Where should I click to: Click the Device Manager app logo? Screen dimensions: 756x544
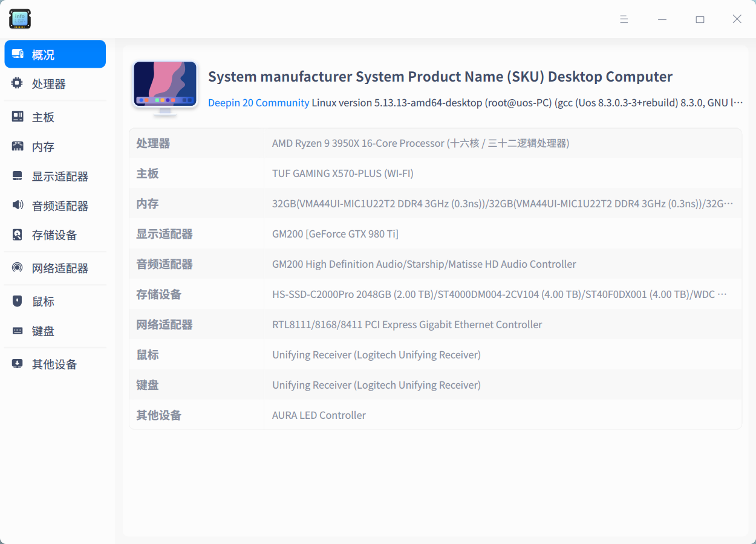click(x=19, y=19)
